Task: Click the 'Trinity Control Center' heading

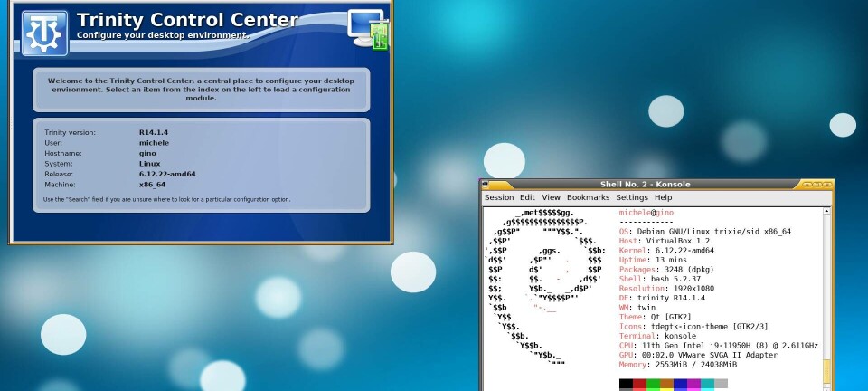Action: 188,20
